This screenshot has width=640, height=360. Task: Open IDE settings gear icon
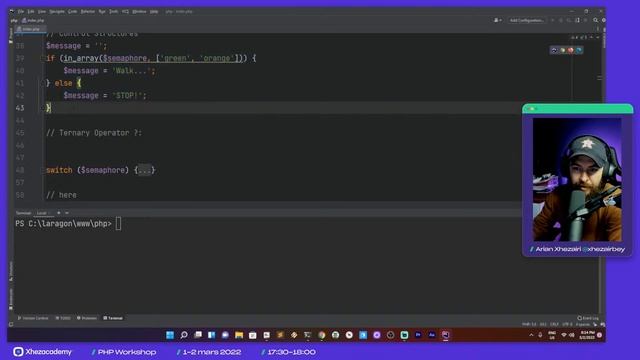(x=603, y=20)
